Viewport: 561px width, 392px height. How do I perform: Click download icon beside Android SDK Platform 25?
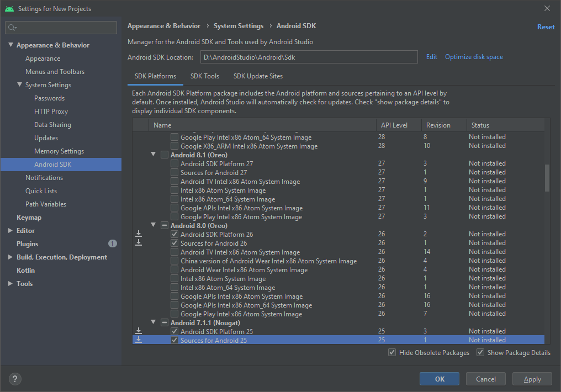point(139,331)
